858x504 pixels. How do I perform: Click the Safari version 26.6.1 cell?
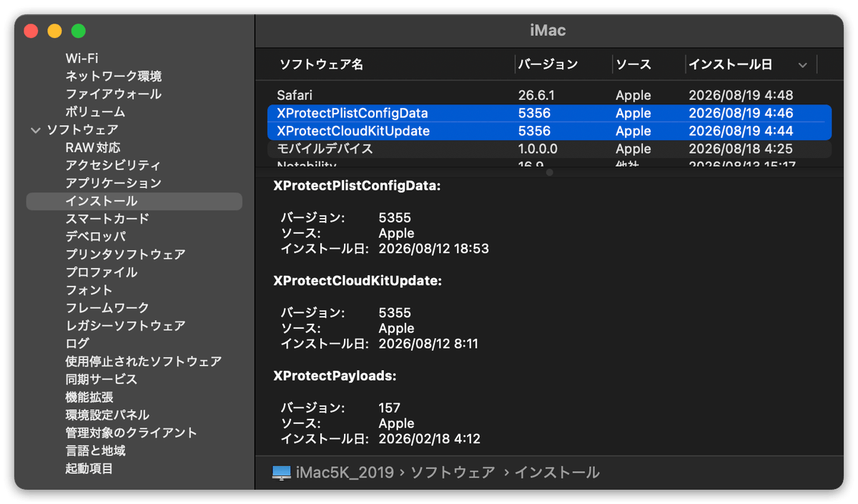click(536, 95)
